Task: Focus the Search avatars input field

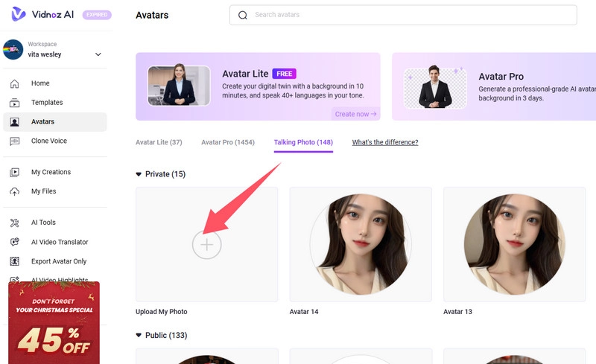Action: 410,15
